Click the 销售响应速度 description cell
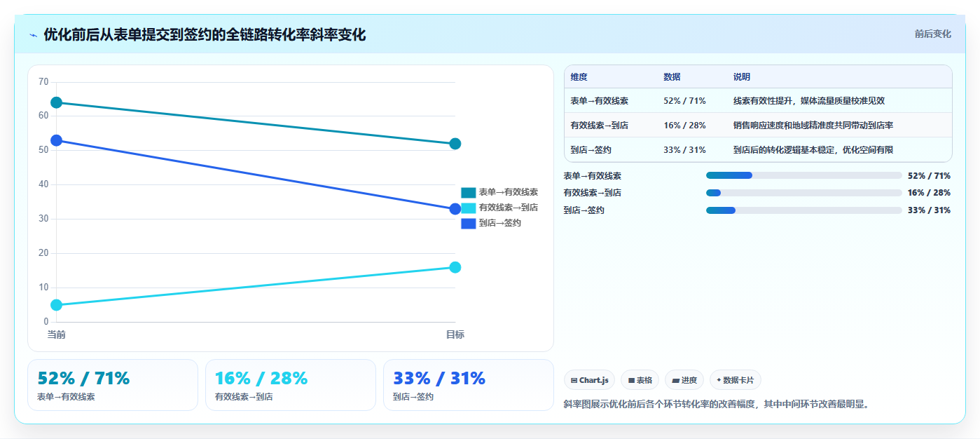This screenshot has width=980, height=439. [813, 126]
